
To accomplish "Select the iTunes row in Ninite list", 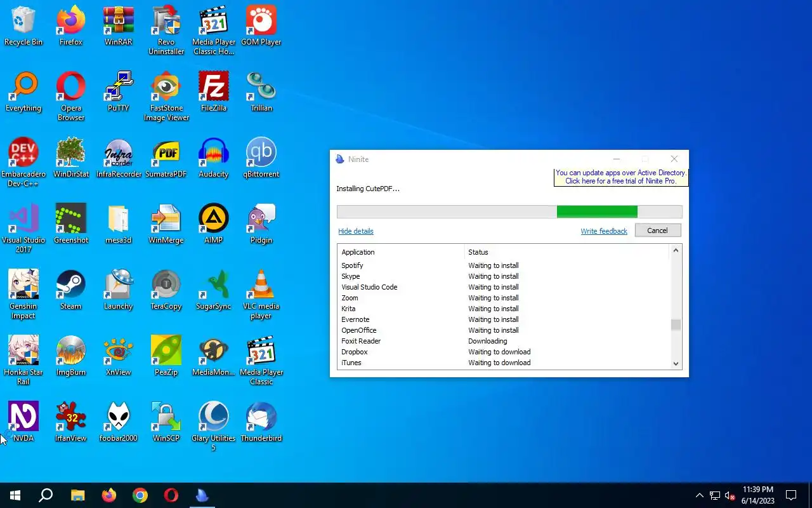I will [504, 363].
